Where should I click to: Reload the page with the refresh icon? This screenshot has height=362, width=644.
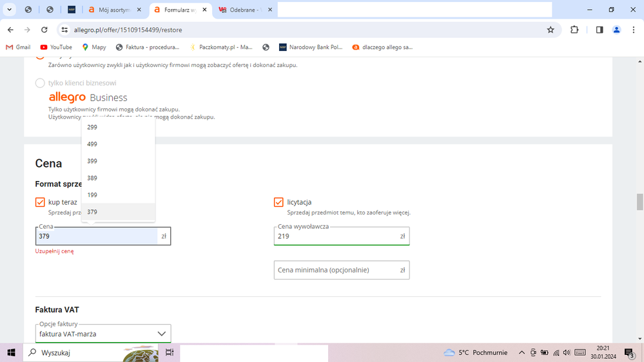point(44,30)
